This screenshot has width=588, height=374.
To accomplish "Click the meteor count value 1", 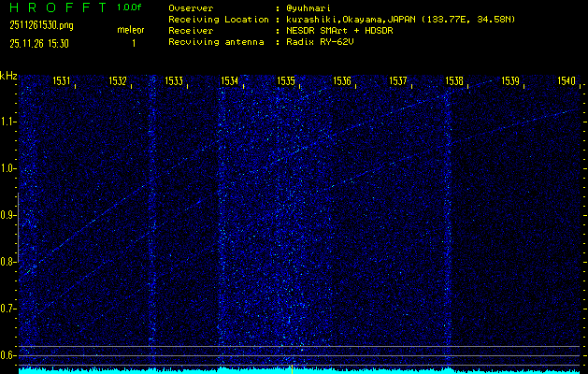I will [134, 44].
